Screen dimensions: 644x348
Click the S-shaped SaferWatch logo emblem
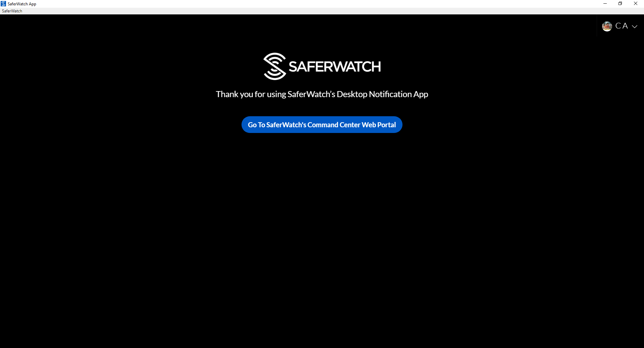tap(275, 66)
